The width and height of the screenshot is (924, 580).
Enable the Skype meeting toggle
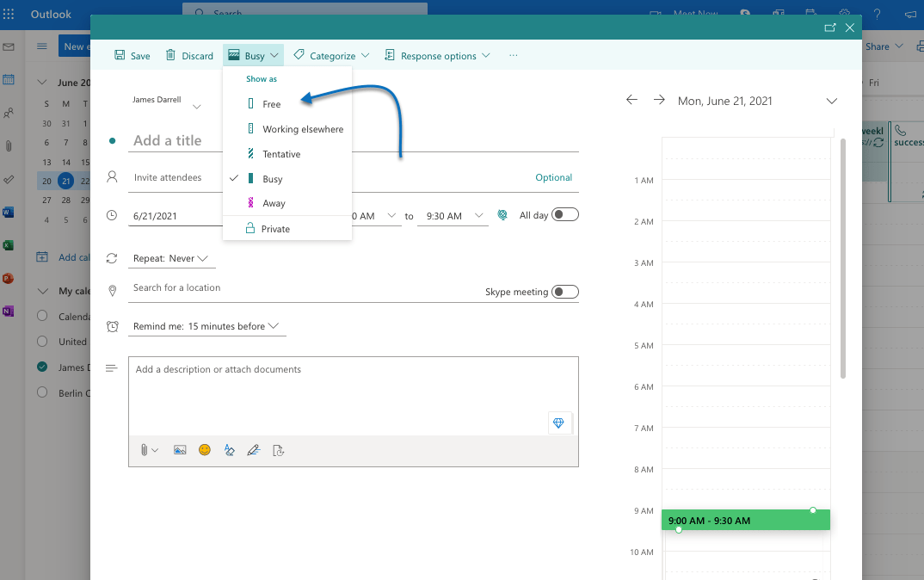point(565,292)
